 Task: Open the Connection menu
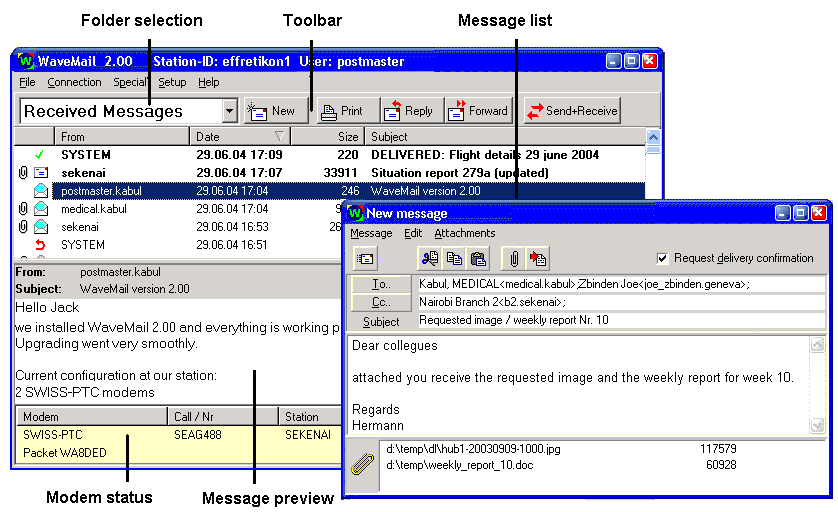[x=74, y=82]
